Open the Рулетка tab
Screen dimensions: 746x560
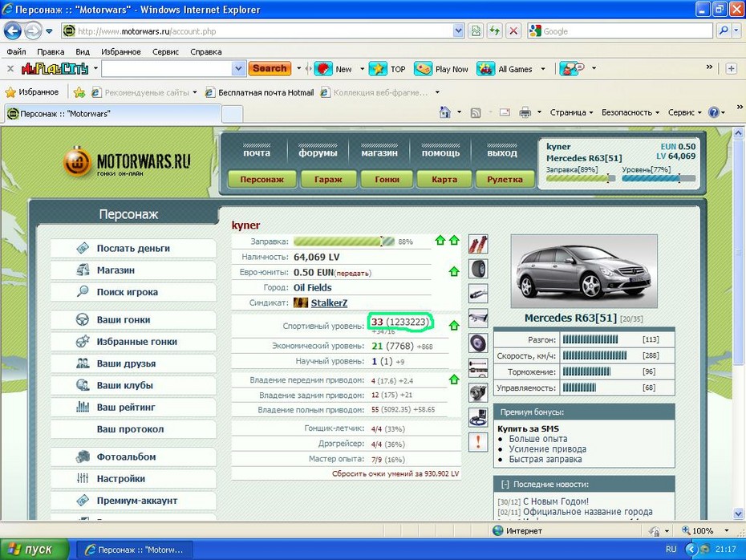pyautogui.click(x=505, y=180)
